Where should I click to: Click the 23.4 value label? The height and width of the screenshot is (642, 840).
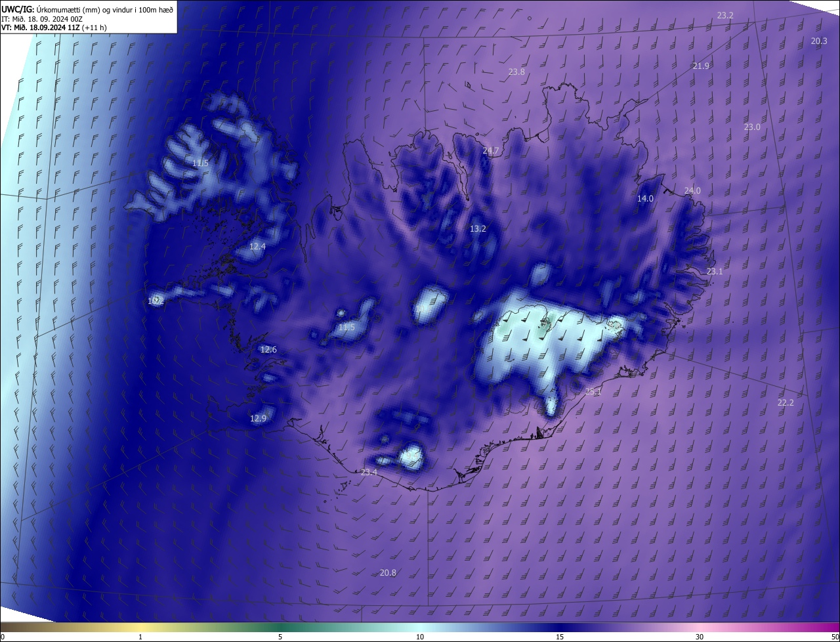pos(369,473)
